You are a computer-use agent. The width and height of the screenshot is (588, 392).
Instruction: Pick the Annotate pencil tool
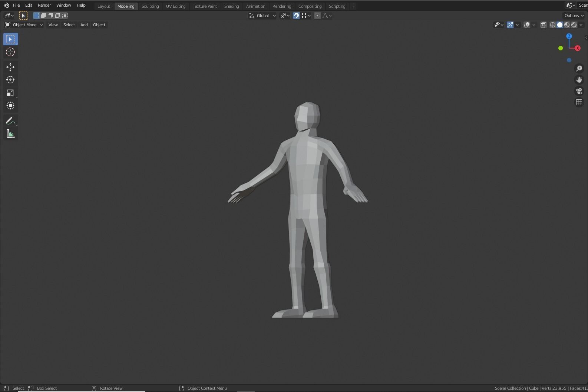tap(10, 121)
